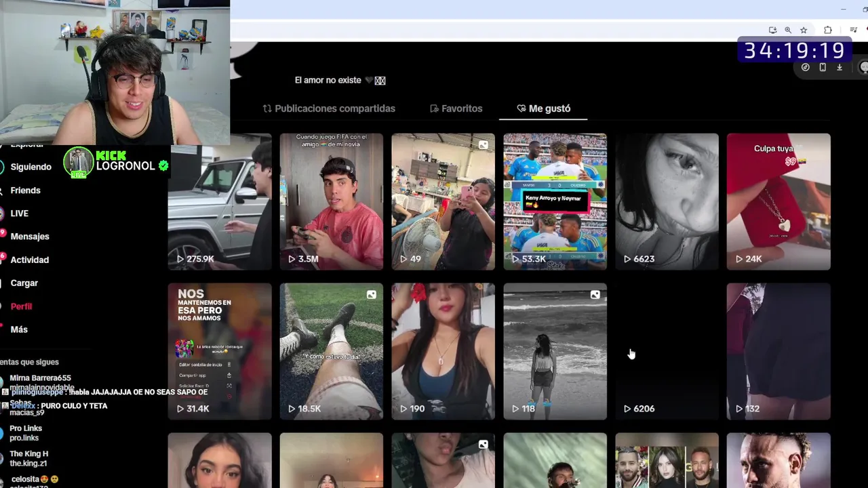
Task: Open the browser extensions puzzle icon
Action: (x=828, y=30)
